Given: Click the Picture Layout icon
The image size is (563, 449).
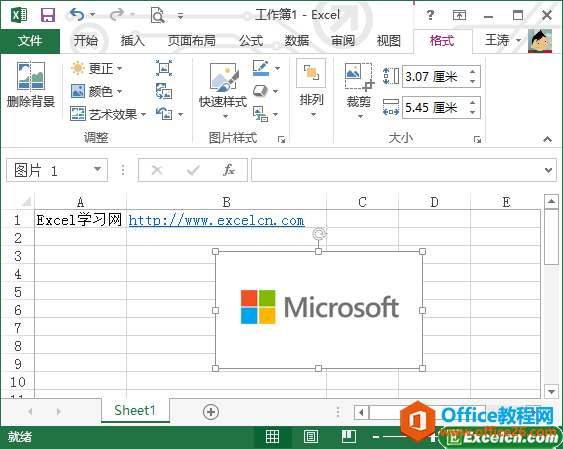Looking at the screenshot, I should (260, 114).
